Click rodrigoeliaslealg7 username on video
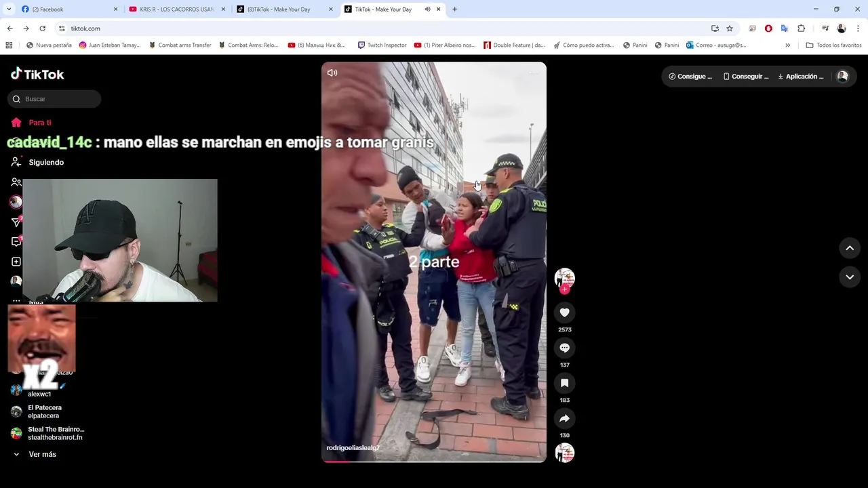The width and height of the screenshot is (868, 488). (x=353, y=448)
